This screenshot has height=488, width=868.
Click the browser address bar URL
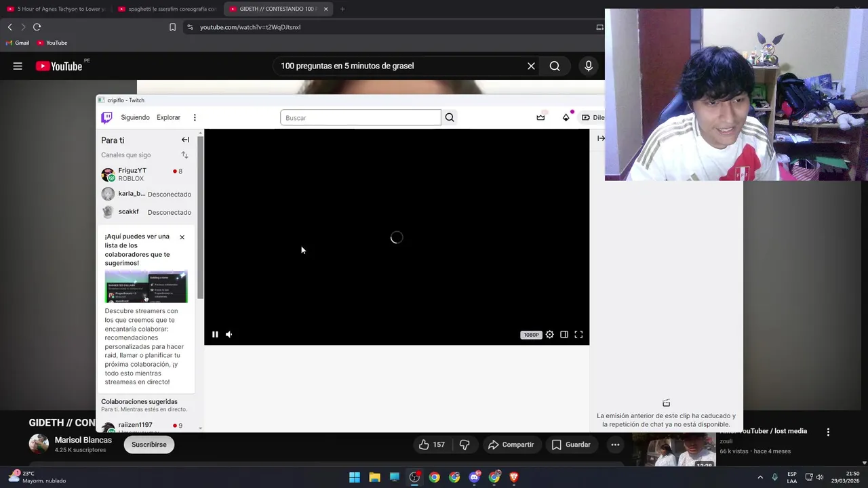click(x=250, y=27)
